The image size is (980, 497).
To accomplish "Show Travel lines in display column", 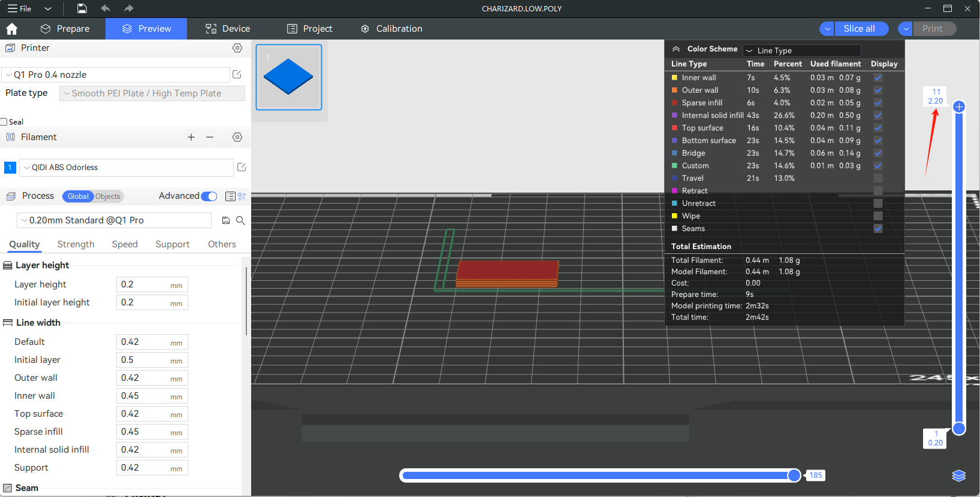I will pyautogui.click(x=878, y=178).
